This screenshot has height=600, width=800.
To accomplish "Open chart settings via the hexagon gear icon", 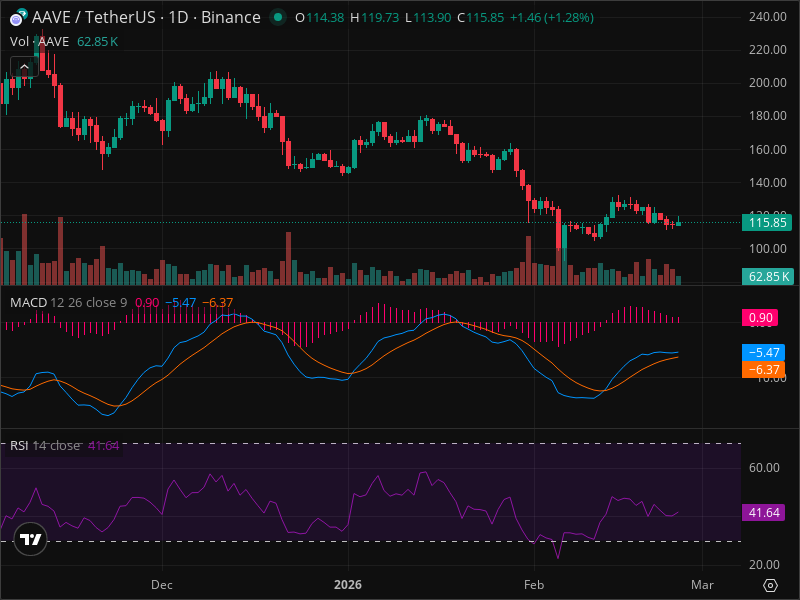I will pos(770,585).
